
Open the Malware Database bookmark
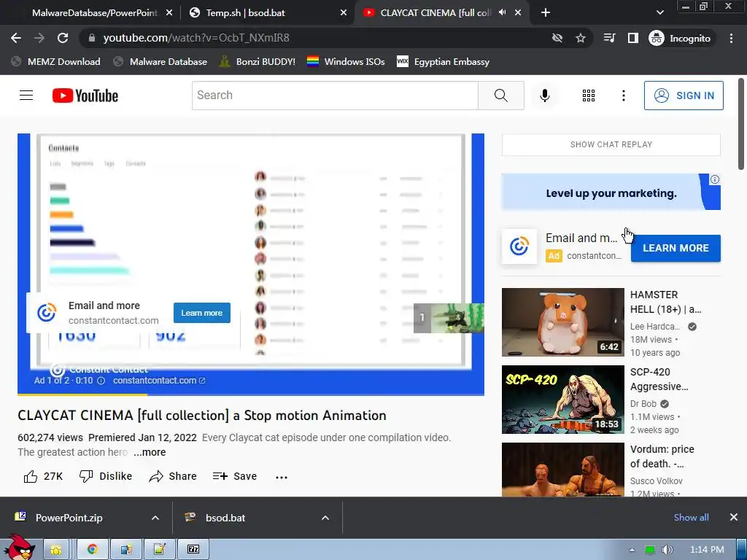[x=160, y=62]
